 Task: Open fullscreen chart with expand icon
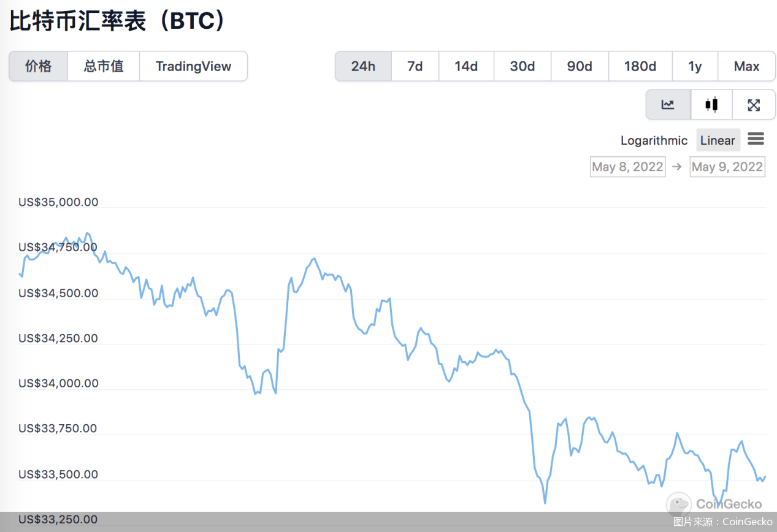click(x=754, y=105)
